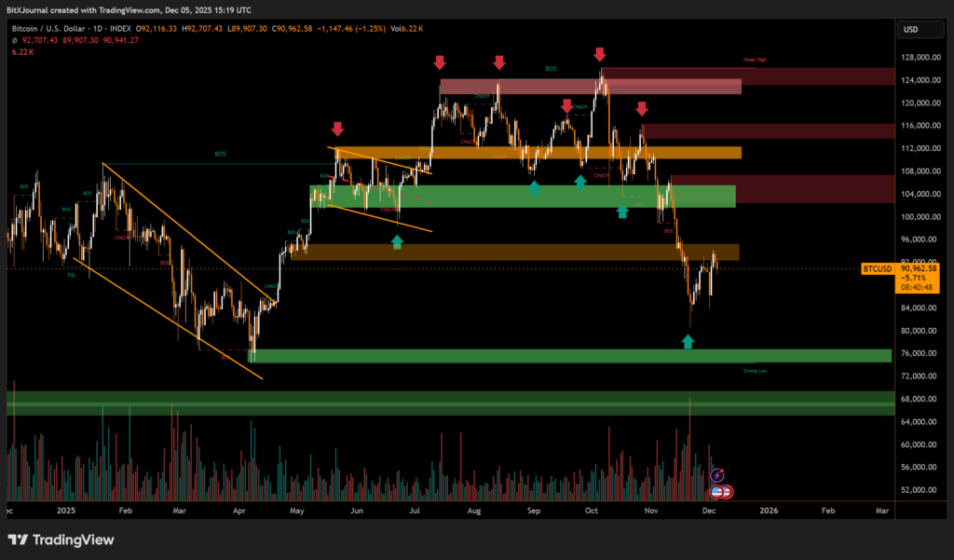The width and height of the screenshot is (954, 560).
Task: Click the red 6.22 K volume legend
Action: [x=21, y=51]
